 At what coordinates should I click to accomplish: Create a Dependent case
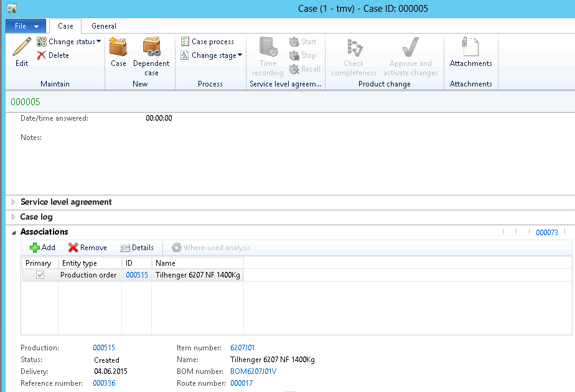(x=151, y=51)
